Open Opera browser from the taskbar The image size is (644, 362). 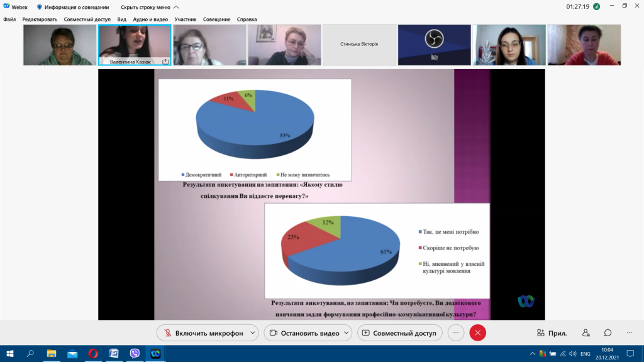click(93, 353)
